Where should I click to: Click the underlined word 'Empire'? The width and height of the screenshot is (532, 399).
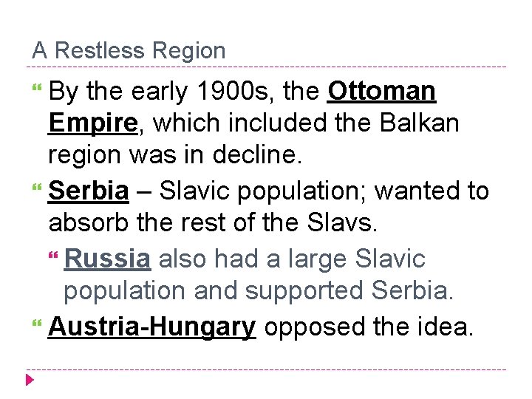(x=93, y=124)
